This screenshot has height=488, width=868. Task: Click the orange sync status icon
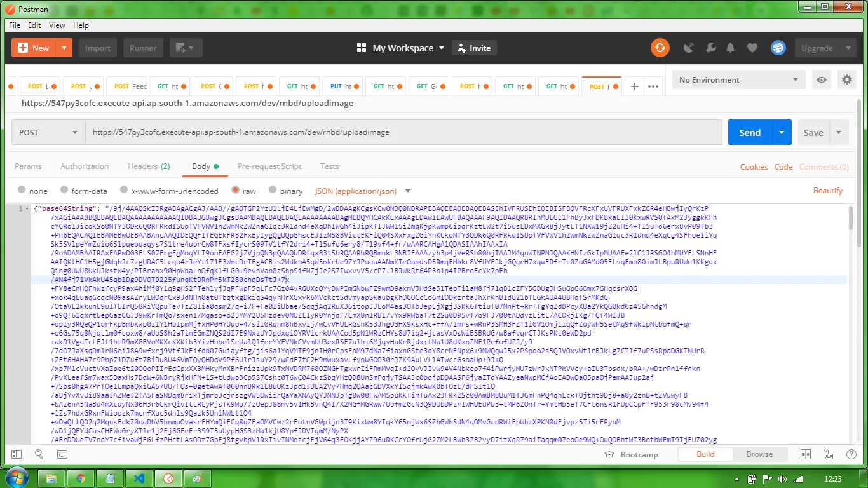click(660, 48)
